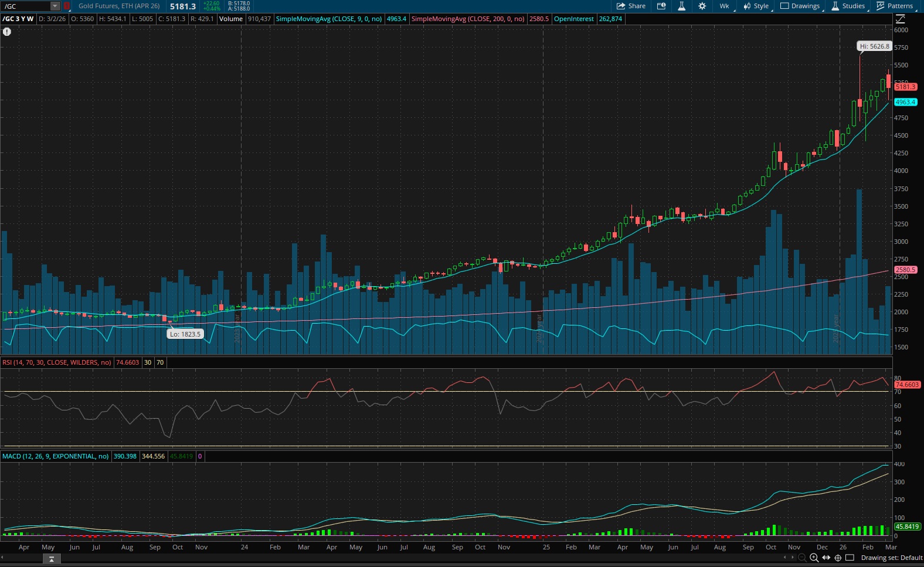The image size is (924, 567).
Task: Open the Patterns menu
Action: 895,6
